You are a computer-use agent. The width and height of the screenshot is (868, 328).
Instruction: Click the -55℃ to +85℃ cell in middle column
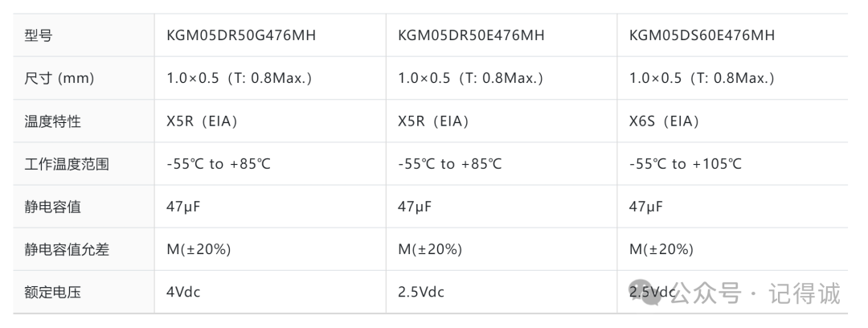point(449,164)
